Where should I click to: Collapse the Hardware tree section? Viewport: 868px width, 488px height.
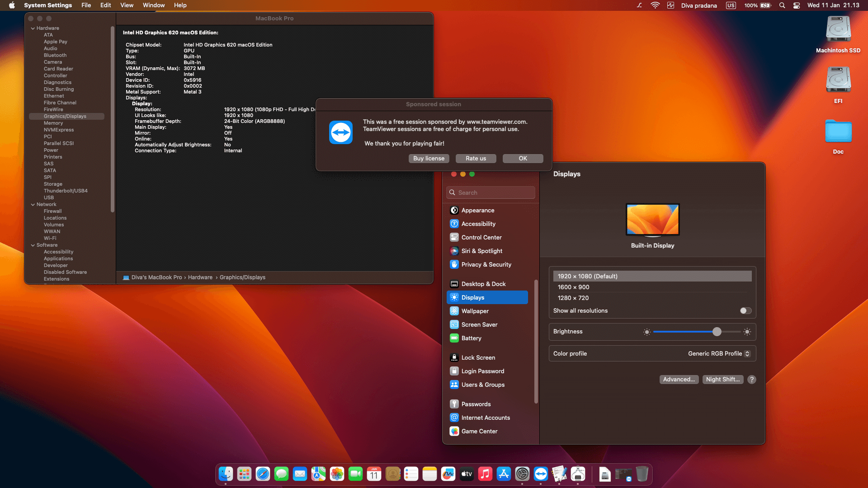click(x=33, y=28)
